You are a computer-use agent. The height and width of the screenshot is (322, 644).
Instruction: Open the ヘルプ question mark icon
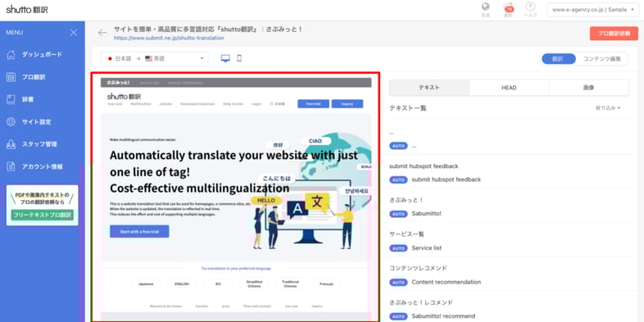tap(531, 7)
